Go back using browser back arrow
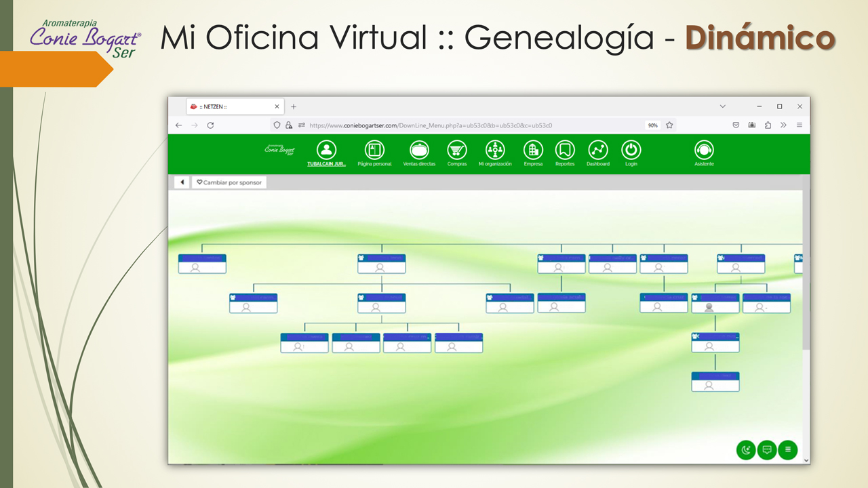This screenshot has width=868, height=488. click(x=178, y=125)
